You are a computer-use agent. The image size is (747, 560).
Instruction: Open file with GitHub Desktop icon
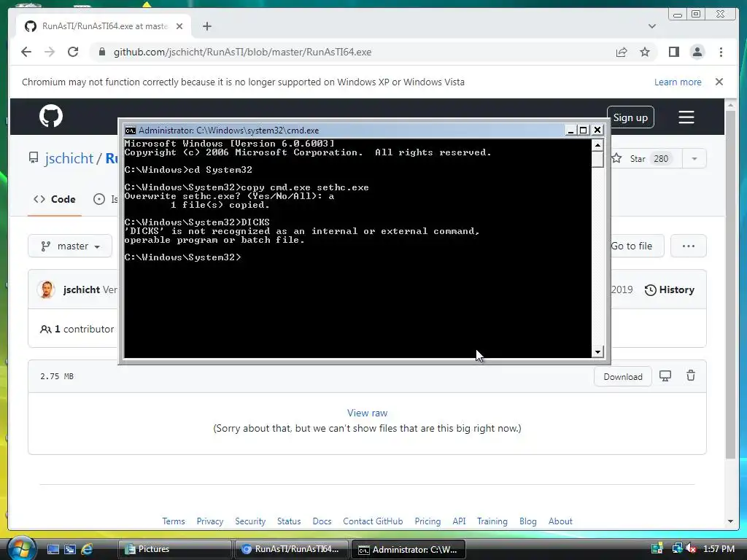point(665,376)
